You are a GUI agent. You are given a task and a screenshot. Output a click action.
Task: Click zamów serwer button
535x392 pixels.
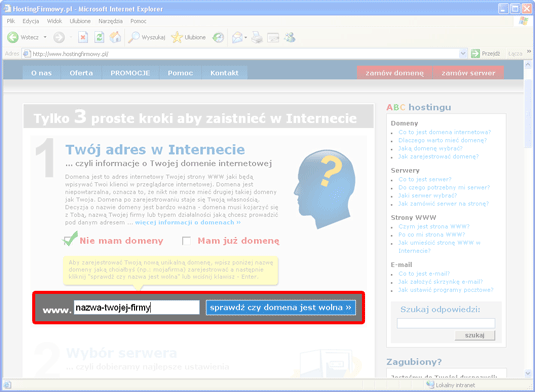point(468,73)
